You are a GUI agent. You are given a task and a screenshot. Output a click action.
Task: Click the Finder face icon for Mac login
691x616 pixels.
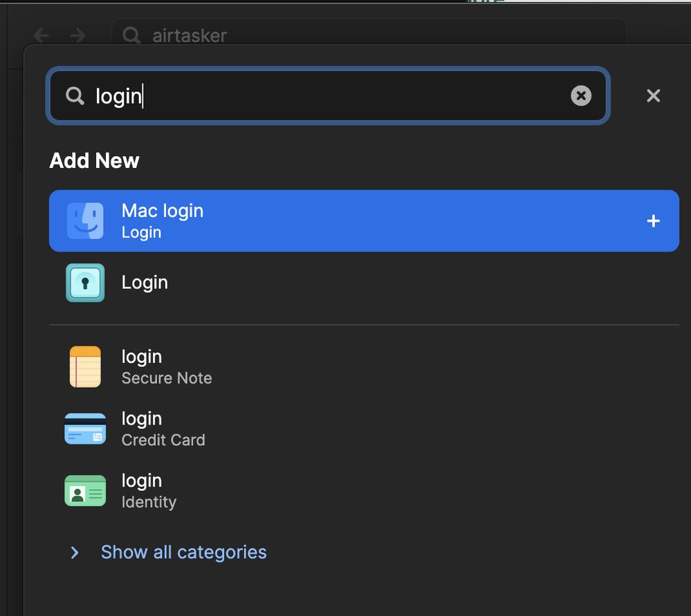(85, 221)
